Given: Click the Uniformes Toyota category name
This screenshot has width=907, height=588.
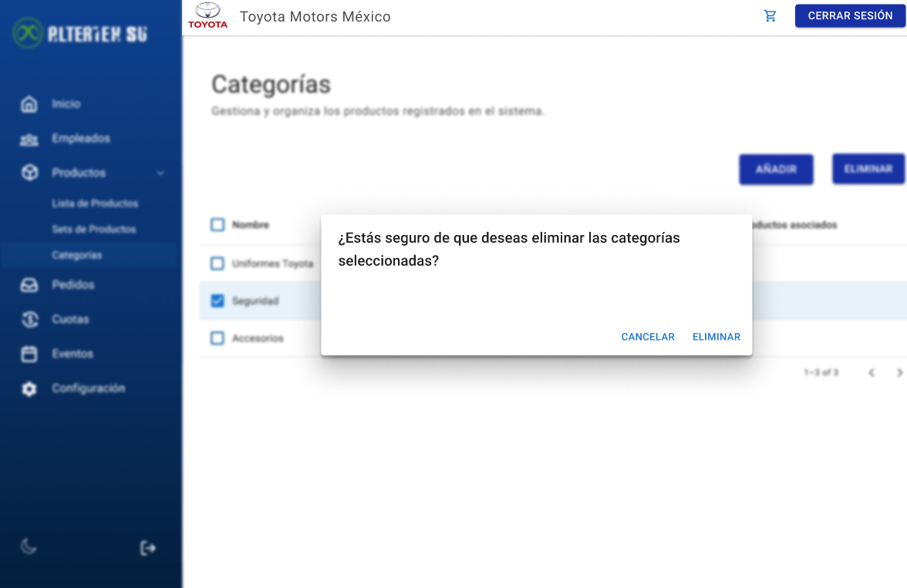Looking at the screenshot, I should click(272, 264).
